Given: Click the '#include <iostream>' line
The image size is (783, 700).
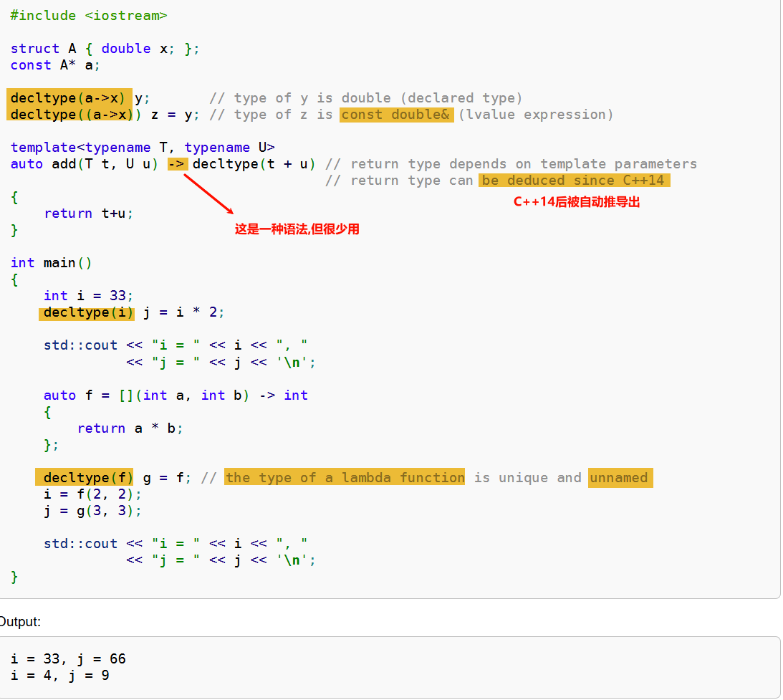Looking at the screenshot, I should click(88, 16).
